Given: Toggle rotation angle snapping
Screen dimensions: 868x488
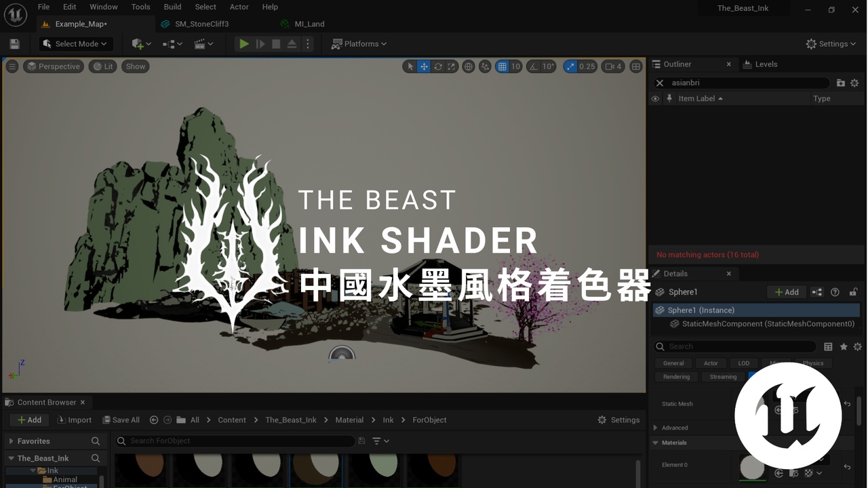Looking at the screenshot, I should click(532, 66).
